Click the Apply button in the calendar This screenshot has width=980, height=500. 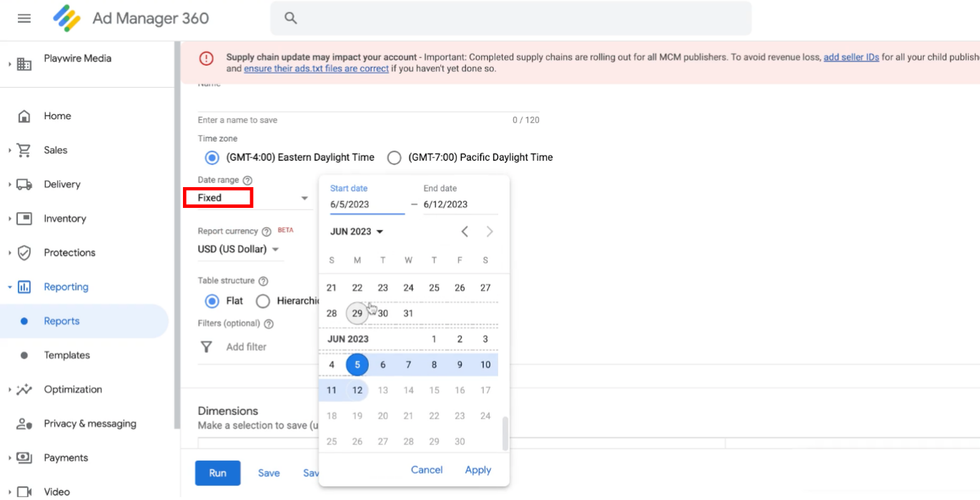coord(477,469)
